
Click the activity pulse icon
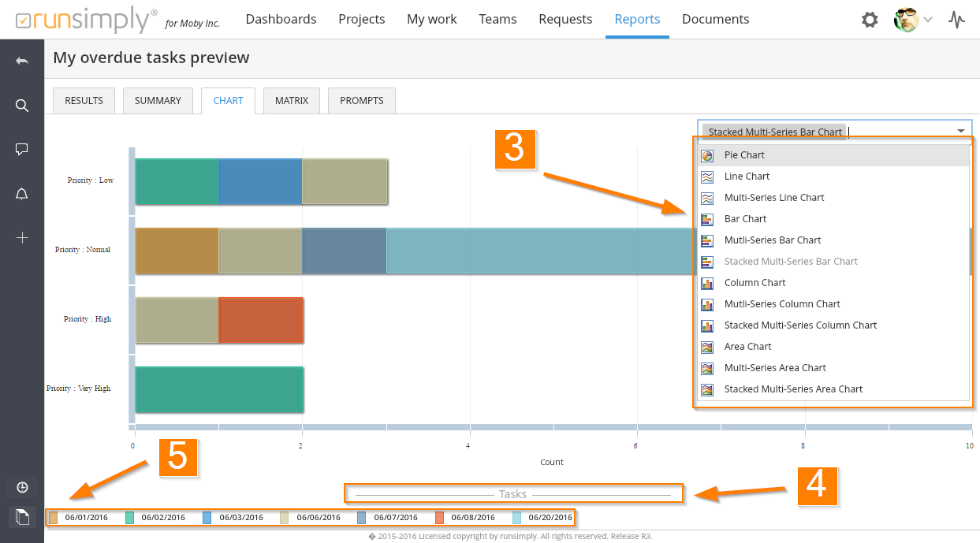pos(956,20)
